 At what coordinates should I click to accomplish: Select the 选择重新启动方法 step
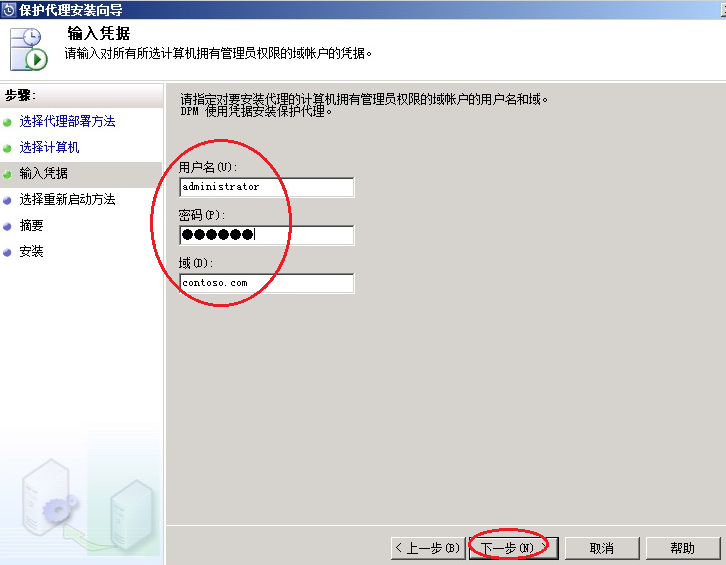tap(67, 200)
